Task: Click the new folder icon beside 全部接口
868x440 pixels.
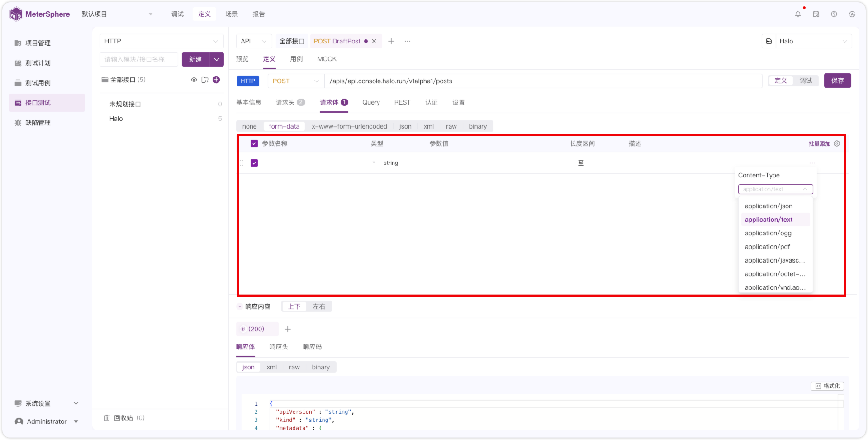Action: coord(205,80)
